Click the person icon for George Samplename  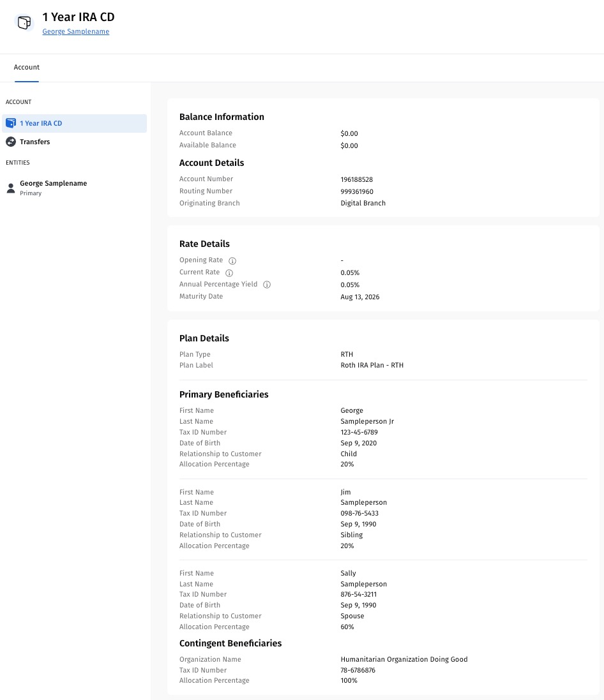[11, 188]
